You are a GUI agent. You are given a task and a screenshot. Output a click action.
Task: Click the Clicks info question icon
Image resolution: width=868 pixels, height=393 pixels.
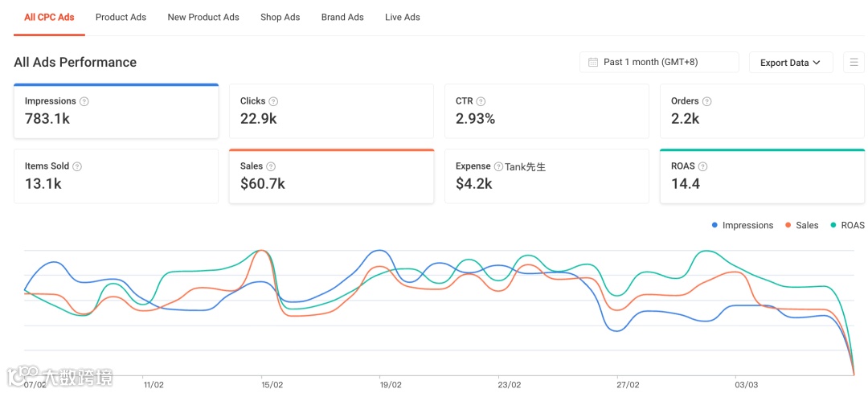pos(273,101)
